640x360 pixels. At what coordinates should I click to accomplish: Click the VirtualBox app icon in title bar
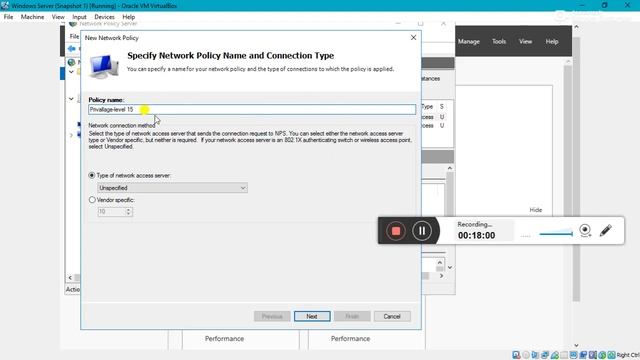pyautogui.click(x=5, y=6)
